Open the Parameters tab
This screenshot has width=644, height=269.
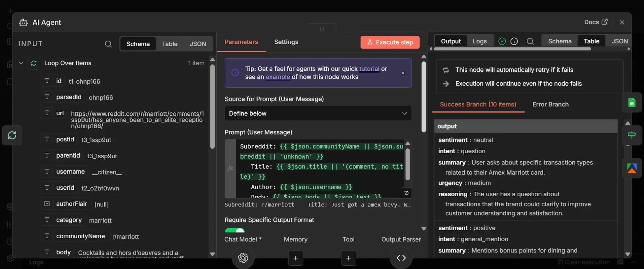[241, 42]
